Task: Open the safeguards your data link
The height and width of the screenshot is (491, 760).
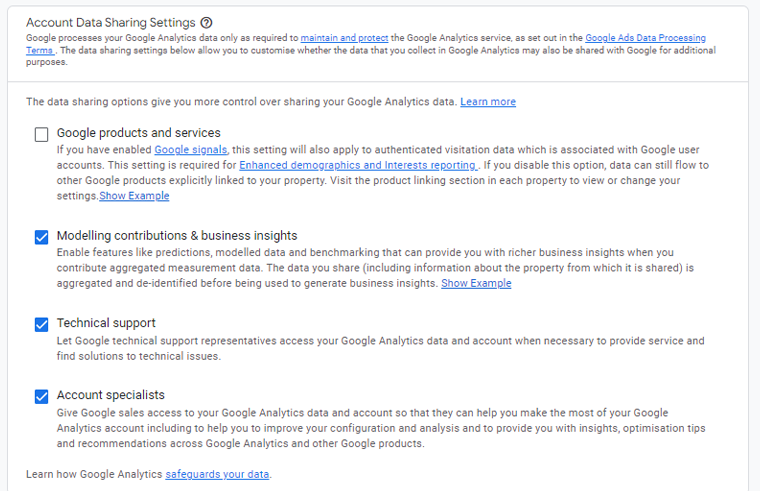Action: [x=217, y=474]
